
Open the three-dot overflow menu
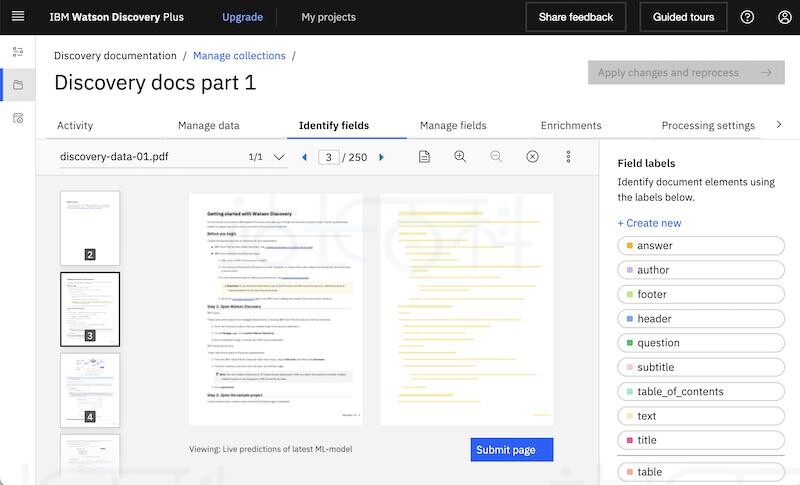pos(568,157)
